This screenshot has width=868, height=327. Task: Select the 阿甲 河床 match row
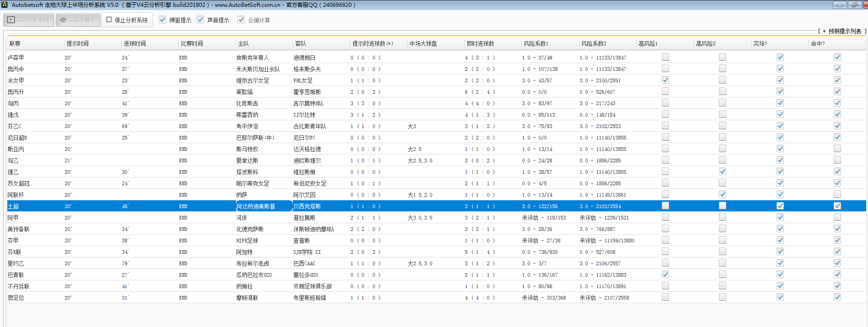point(241,218)
